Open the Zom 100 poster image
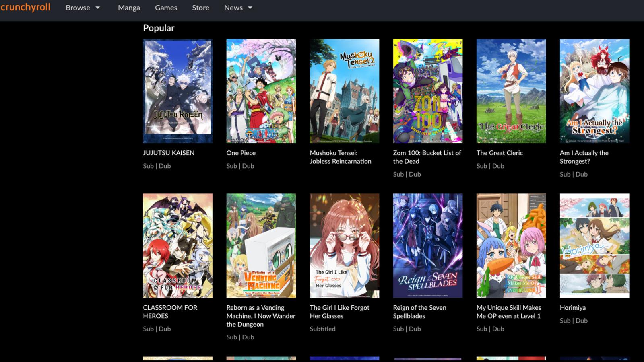Viewport: 644px width, 362px height. 427,91
